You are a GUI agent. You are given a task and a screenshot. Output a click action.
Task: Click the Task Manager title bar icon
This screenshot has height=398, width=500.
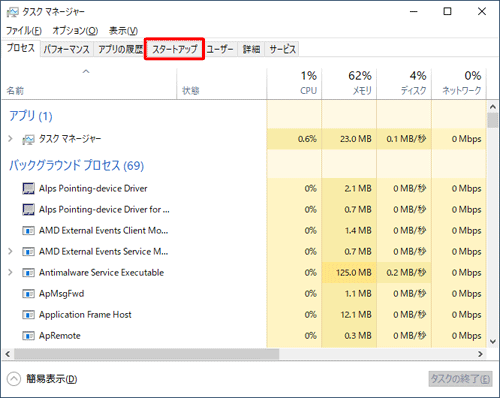[x=13, y=12]
